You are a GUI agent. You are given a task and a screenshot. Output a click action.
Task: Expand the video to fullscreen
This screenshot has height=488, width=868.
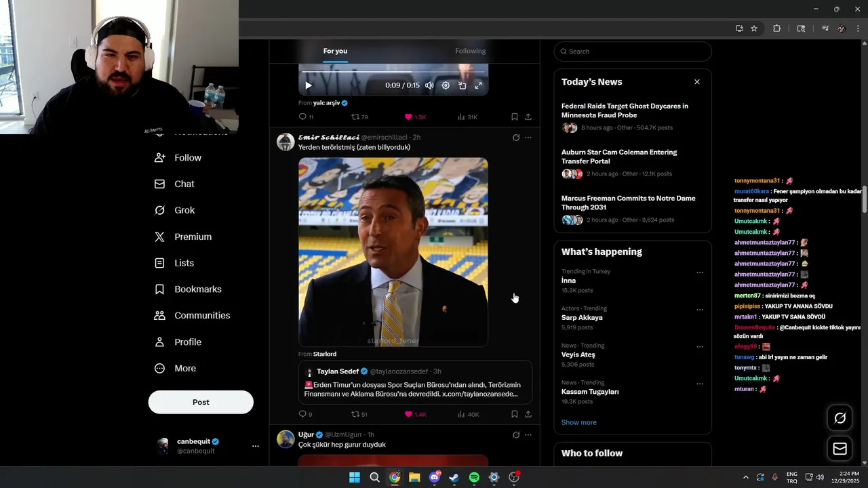coord(478,85)
